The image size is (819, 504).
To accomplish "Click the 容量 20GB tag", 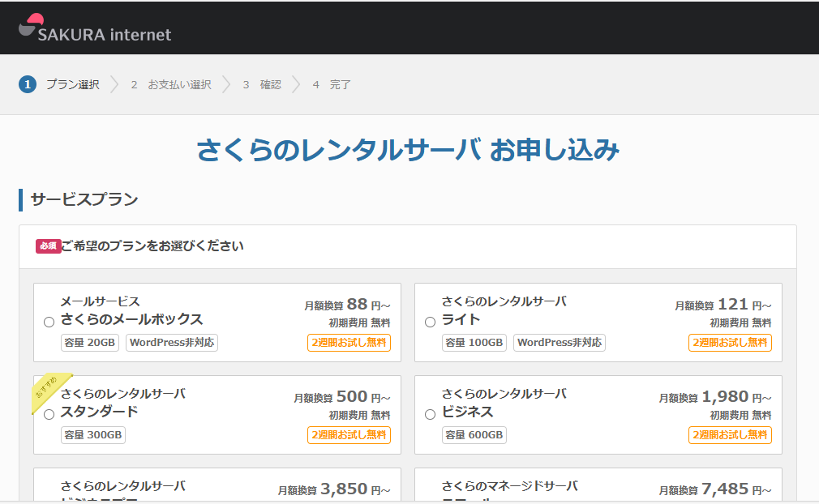I will pyautogui.click(x=90, y=342).
